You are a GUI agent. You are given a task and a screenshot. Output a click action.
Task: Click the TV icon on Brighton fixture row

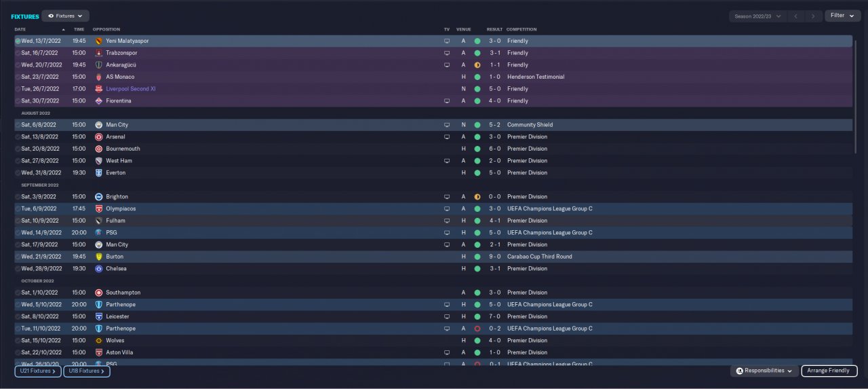[x=446, y=197]
